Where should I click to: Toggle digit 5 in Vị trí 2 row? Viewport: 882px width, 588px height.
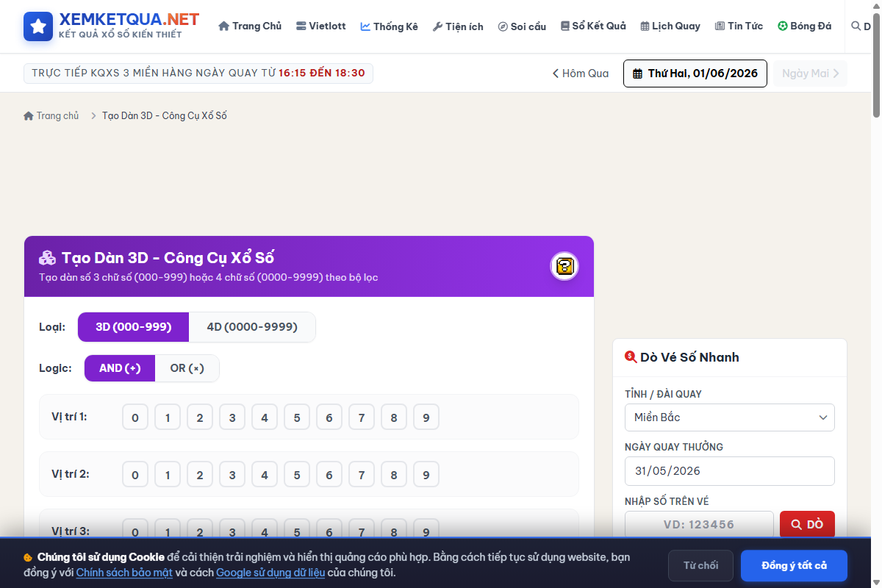(297, 475)
